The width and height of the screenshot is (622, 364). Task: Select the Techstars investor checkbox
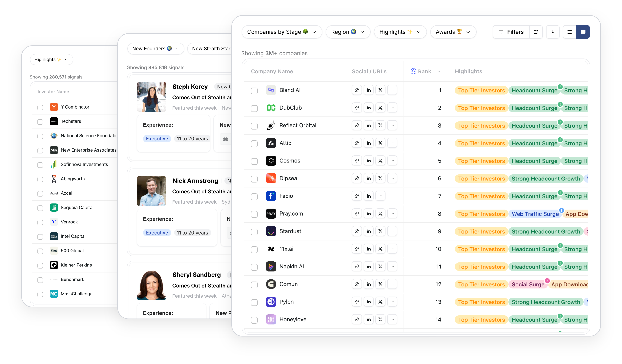[x=40, y=122]
